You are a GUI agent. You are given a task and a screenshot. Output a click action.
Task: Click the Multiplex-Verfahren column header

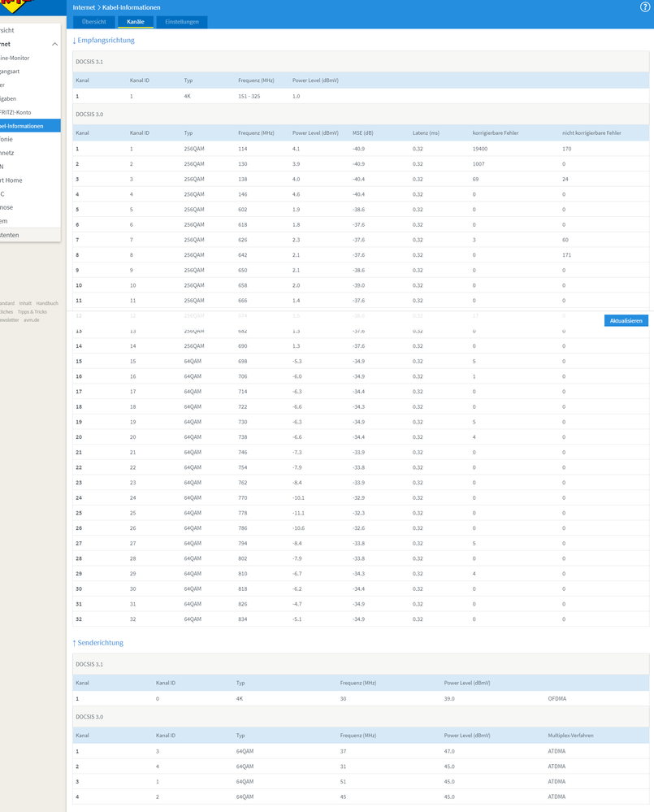[x=570, y=736]
